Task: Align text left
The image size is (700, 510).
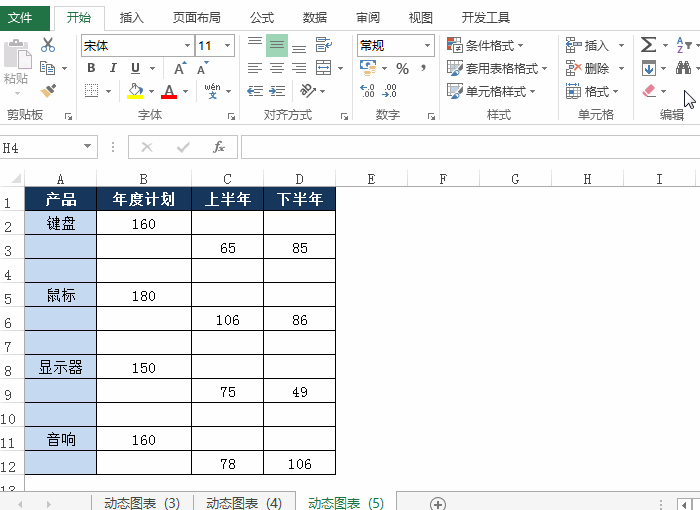Action: pyautogui.click(x=255, y=68)
